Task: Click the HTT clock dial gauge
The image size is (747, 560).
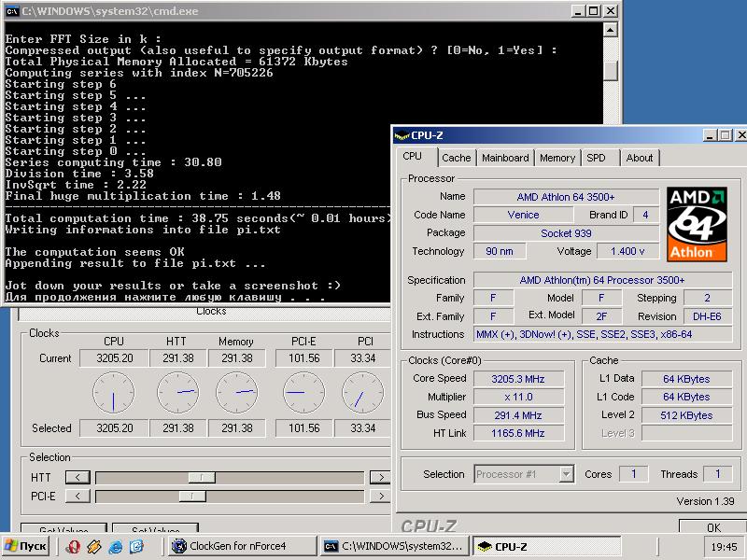Action: click(178, 393)
